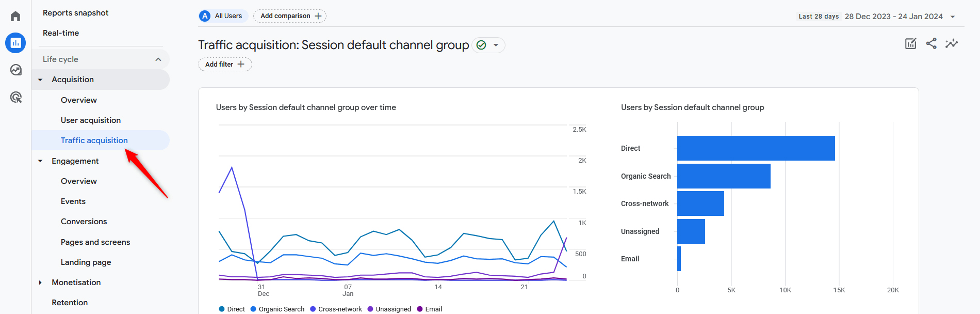Viewport: 980px width, 314px height.
Task: Expand the Monetisation section arrow
Action: pyautogui.click(x=40, y=282)
